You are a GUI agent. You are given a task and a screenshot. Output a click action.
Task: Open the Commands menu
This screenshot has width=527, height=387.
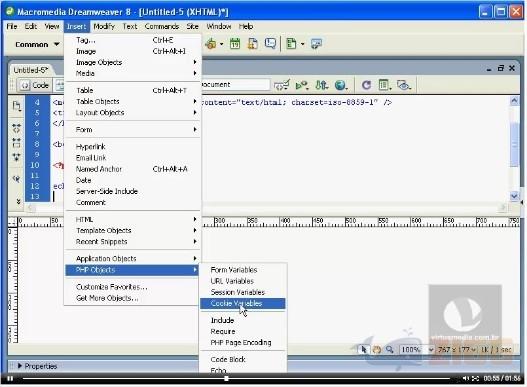coord(162,26)
